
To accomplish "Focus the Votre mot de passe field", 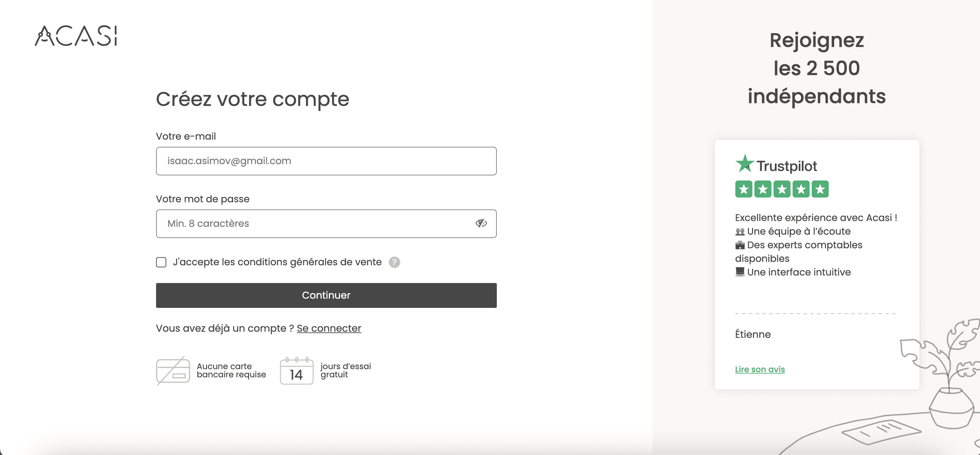I will [x=326, y=224].
